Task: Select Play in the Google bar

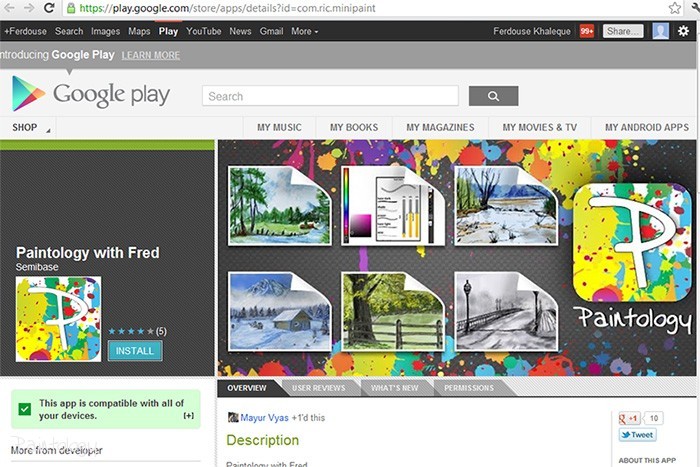Action: [x=168, y=31]
